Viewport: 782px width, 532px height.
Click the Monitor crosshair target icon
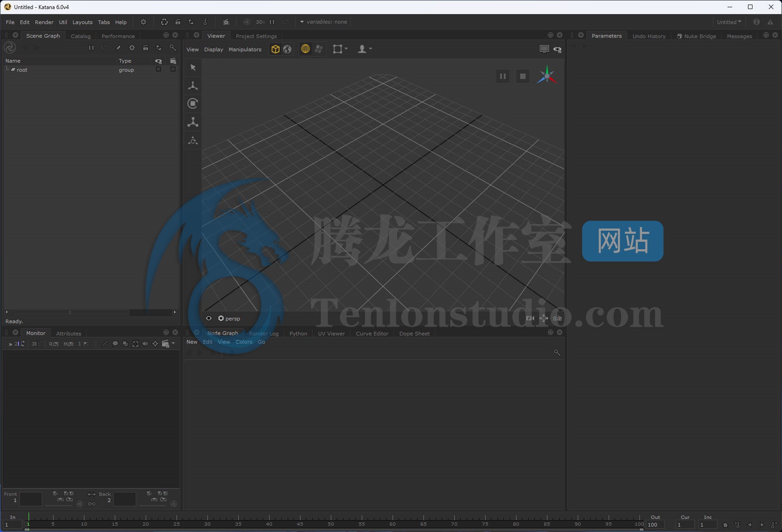click(155, 344)
